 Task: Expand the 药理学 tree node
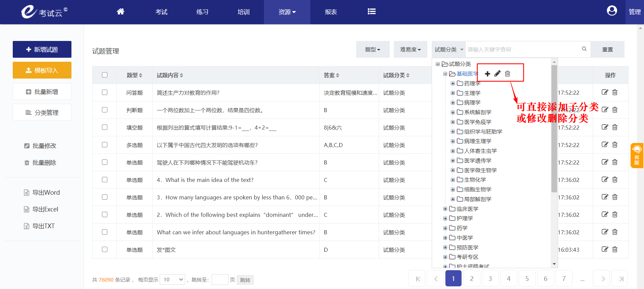tap(452, 83)
